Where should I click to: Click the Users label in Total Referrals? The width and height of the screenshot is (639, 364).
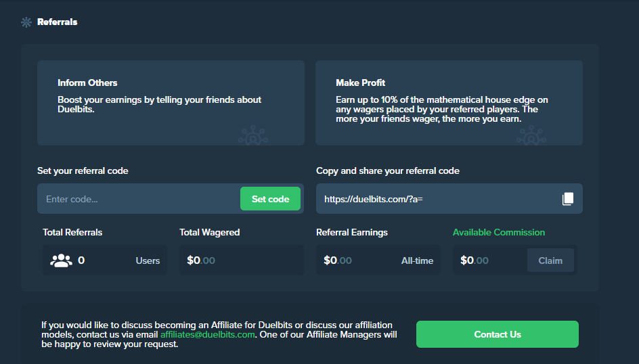coord(148,260)
